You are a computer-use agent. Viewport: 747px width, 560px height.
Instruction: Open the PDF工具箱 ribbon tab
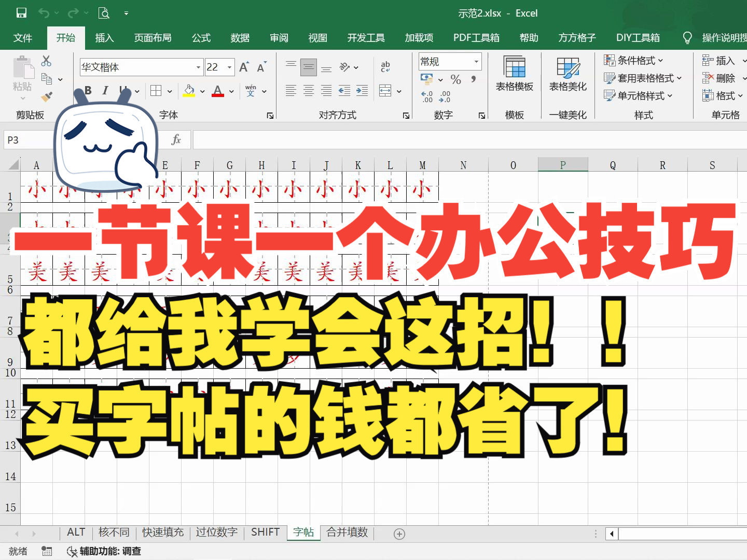pyautogui.click(x=475, y=37)
